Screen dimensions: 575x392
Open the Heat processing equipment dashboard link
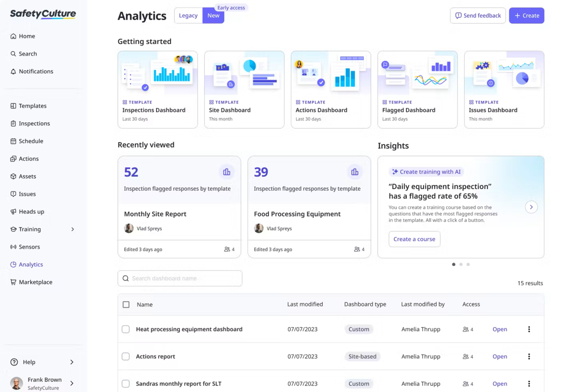(500, 329)
